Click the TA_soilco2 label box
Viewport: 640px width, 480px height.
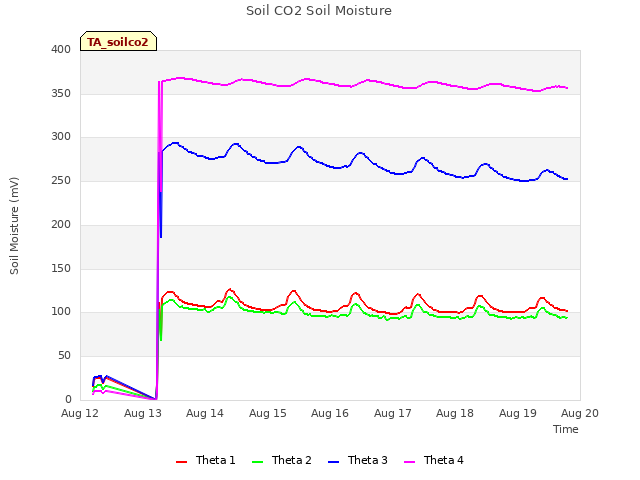(x=118, y=41)
